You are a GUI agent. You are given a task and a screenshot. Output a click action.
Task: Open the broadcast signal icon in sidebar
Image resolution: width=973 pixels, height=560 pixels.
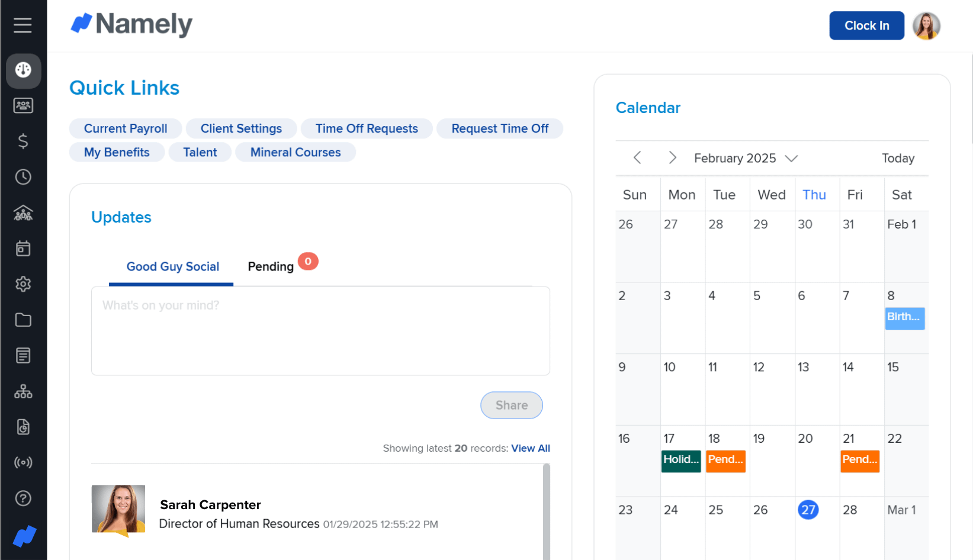pos(23,462)
